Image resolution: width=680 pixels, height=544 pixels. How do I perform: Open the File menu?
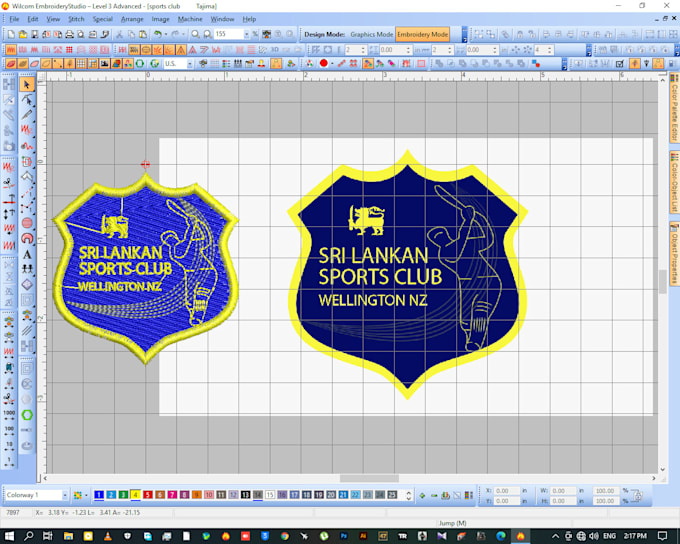tap(14, 19)
